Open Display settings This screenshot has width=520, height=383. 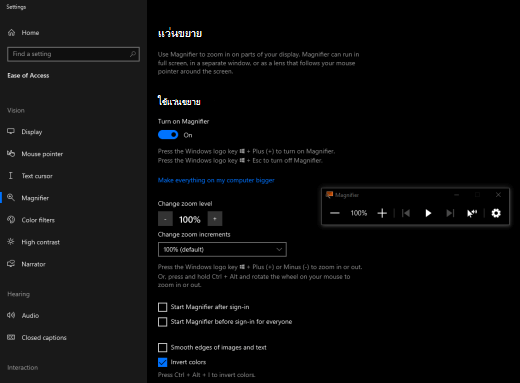tap(25, 132)
